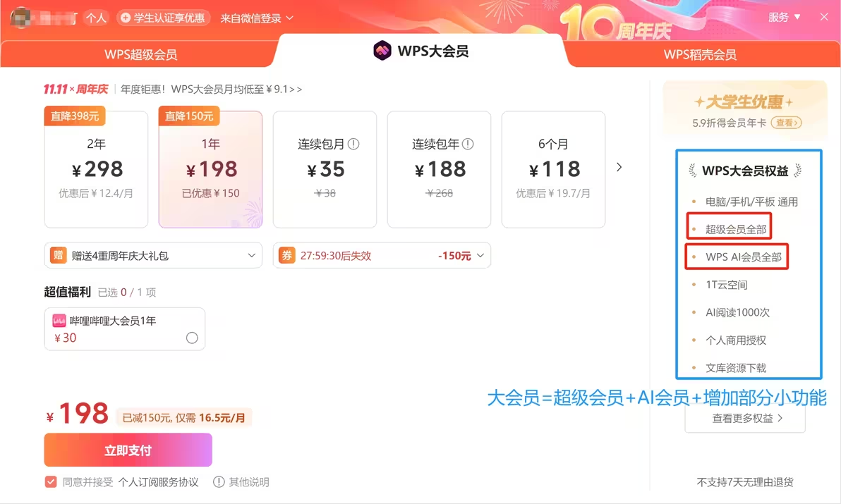Click info icon next to 连续包月
Screen dimensions: 841x504
pyautogui.click(x=353, y=144)
